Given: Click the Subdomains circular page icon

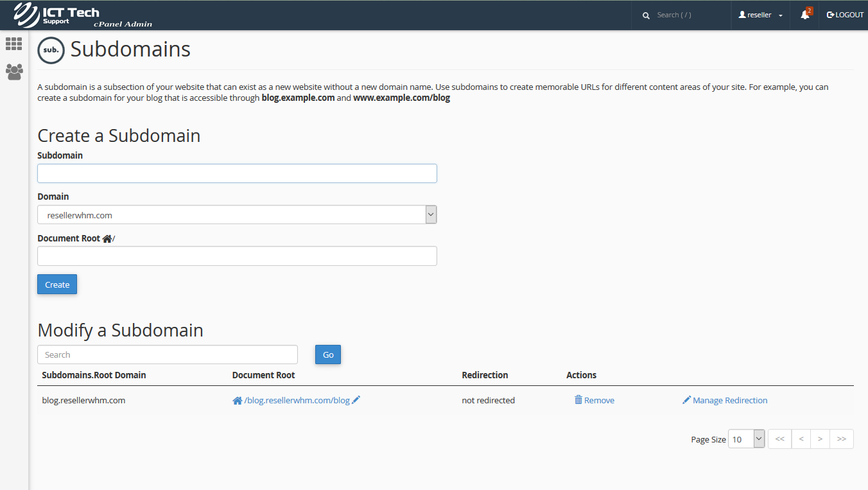Looking at the screenshot, I should (x=51, y=50).
